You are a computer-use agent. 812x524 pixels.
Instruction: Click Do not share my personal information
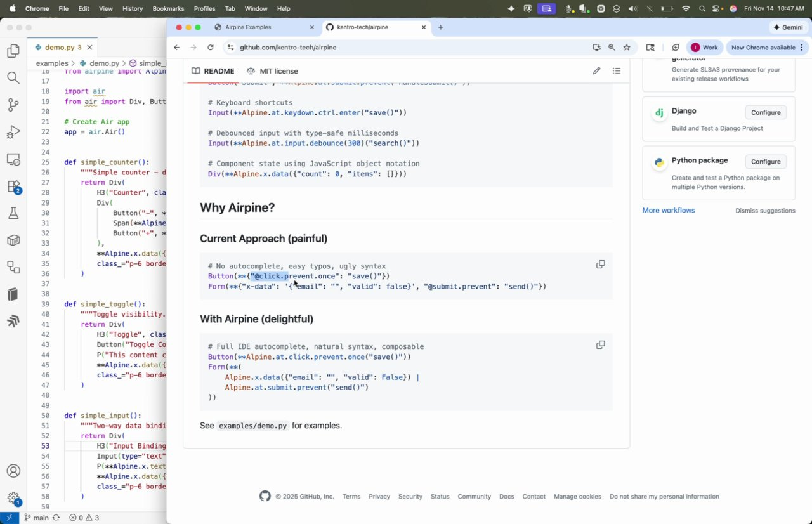click(664, 497)
